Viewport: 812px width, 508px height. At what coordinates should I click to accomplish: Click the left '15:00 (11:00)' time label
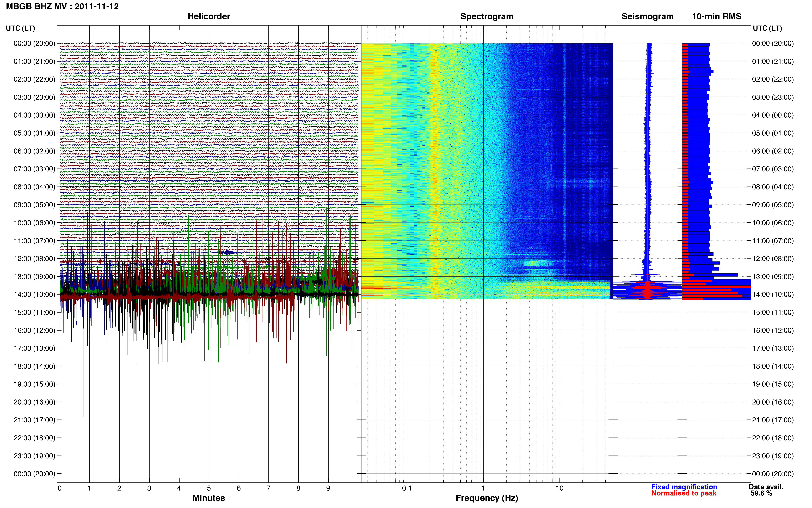34,312
